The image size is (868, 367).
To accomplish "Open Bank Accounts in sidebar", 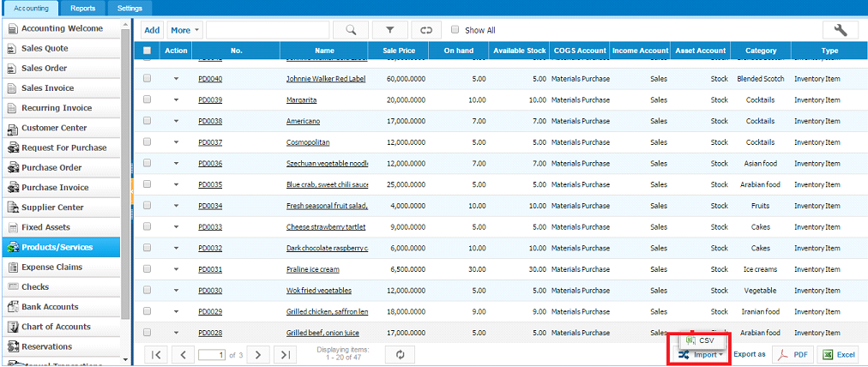I will 61,307.
